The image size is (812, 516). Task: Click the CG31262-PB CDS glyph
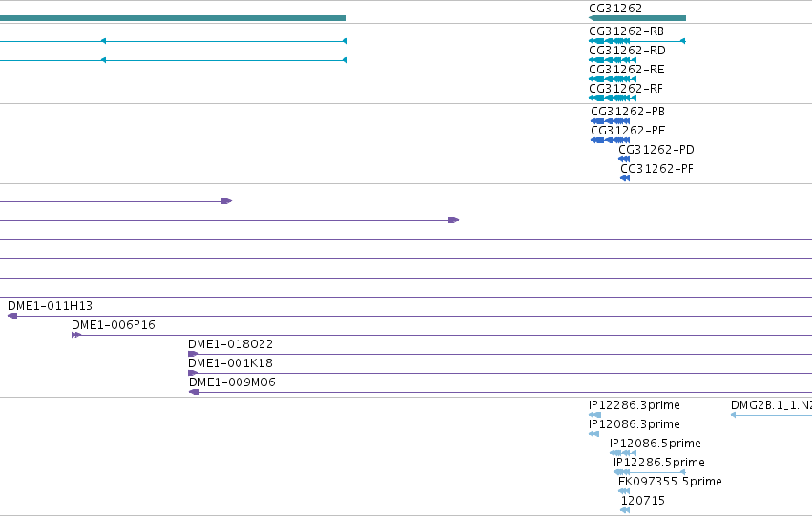click(x=610, y=121)
